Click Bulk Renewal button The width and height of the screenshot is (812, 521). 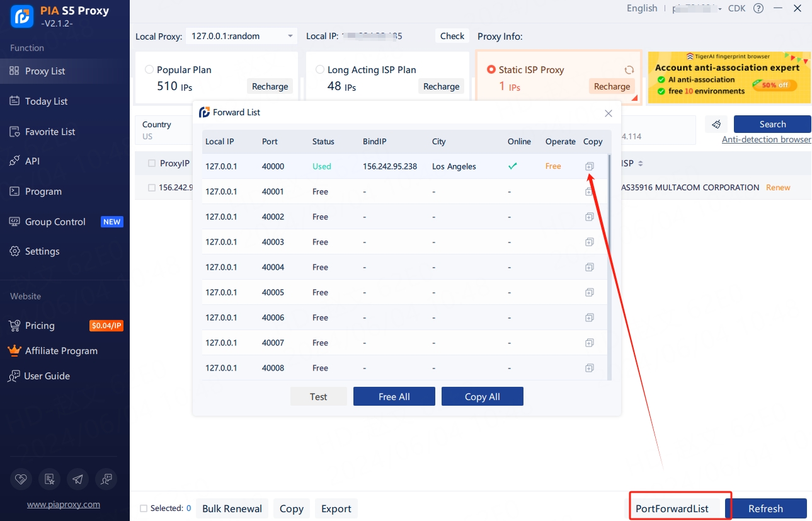232,508
